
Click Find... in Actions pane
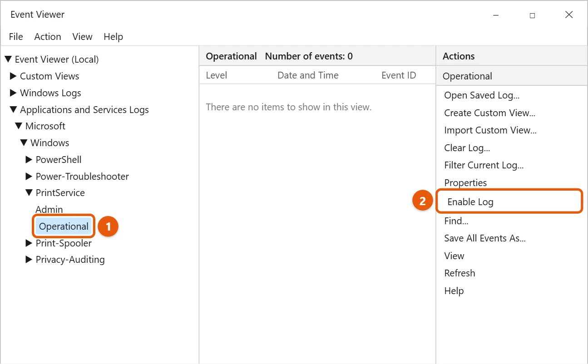click(456, 221)
